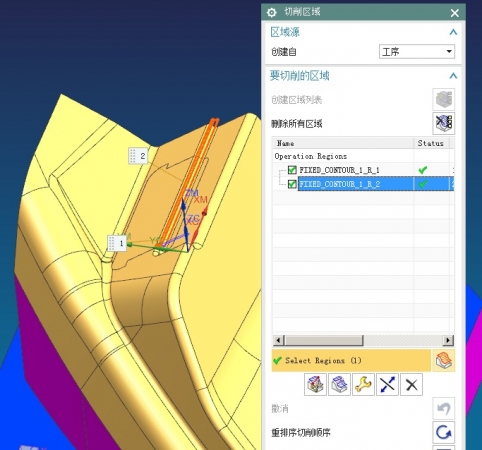482x450 pixels.
Task: Click the delete all regions icon
Action: tap(444, 123)
